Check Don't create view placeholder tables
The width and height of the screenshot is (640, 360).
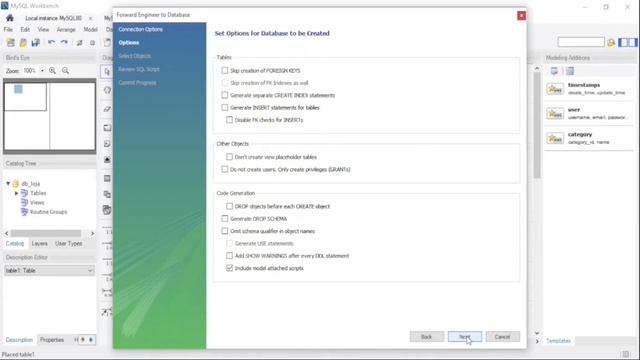pos(229,157)
